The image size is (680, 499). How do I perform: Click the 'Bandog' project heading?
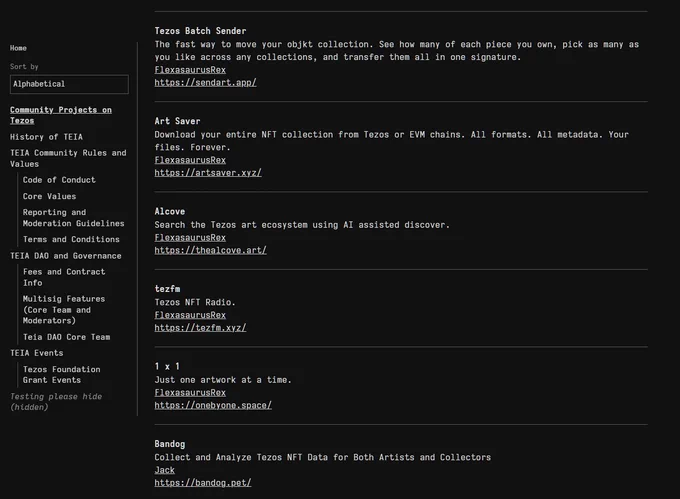tap(170, 444)
